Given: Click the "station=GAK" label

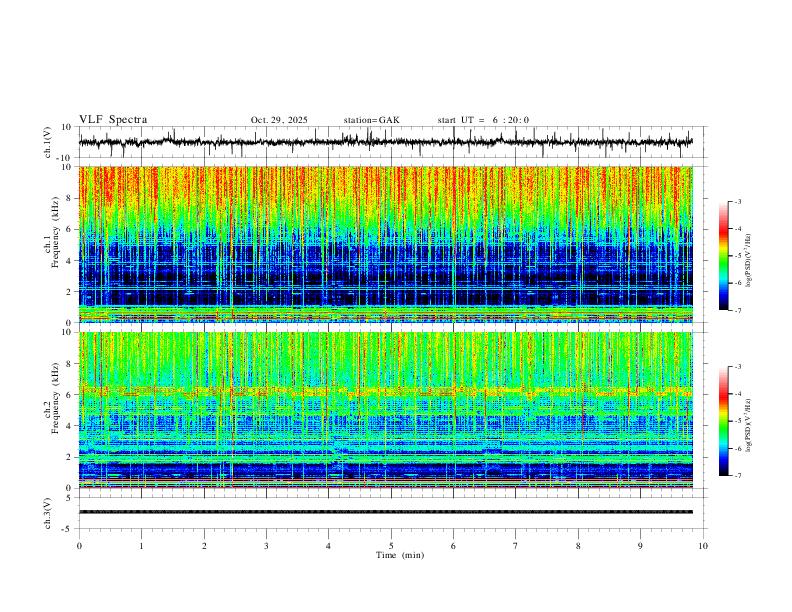Looking at the screenshot, I should click(371, 120).
